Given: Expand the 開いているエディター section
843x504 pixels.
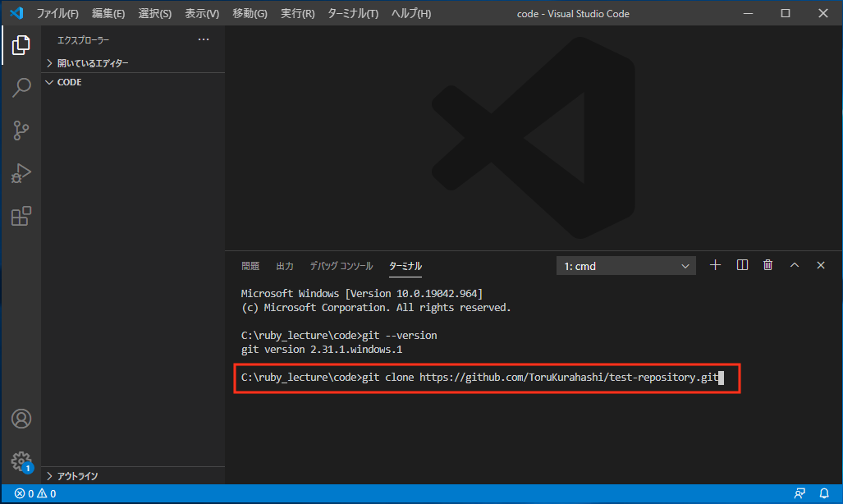Looking at the screenshot, I should pyautogui.click(x=133, y=63).
